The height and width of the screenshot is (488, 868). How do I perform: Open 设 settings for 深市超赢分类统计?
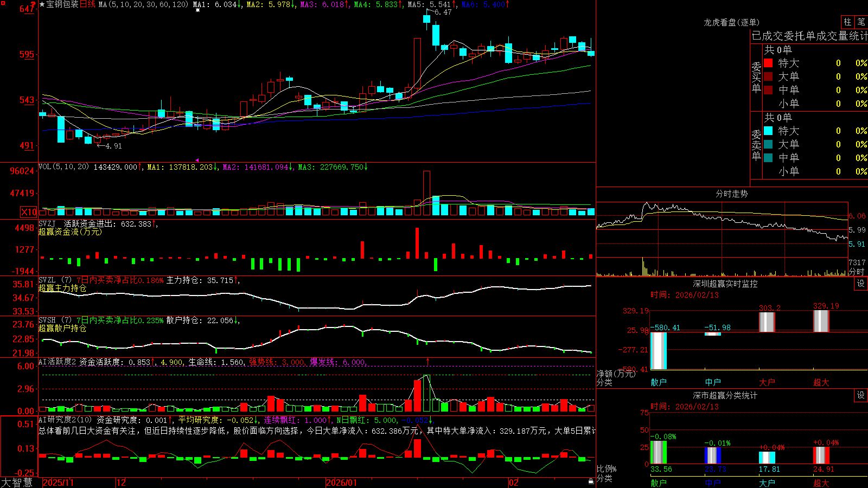[x=861, y=395]
